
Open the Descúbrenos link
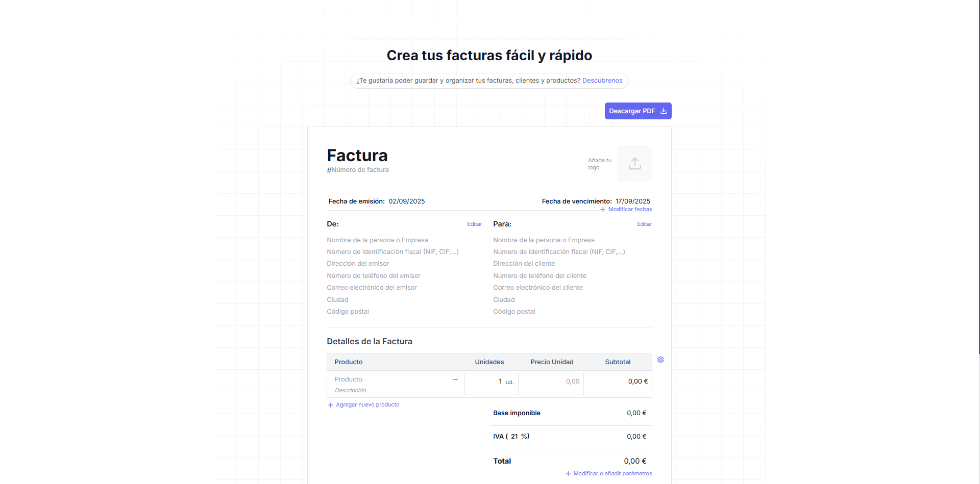[x=602, y=81]
